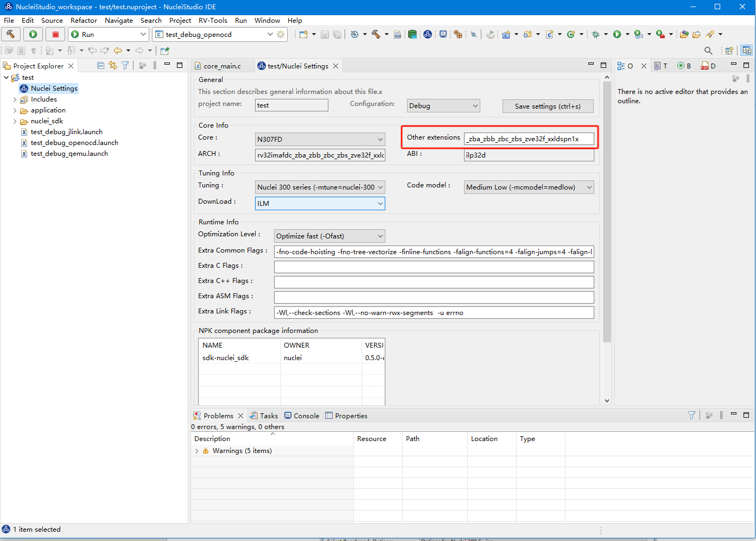
Task: Expand the Includes tree node
Action: [15, 99]
